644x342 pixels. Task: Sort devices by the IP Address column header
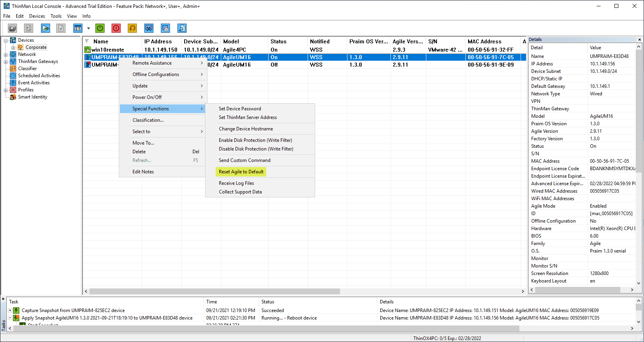(x=158, y=41)
